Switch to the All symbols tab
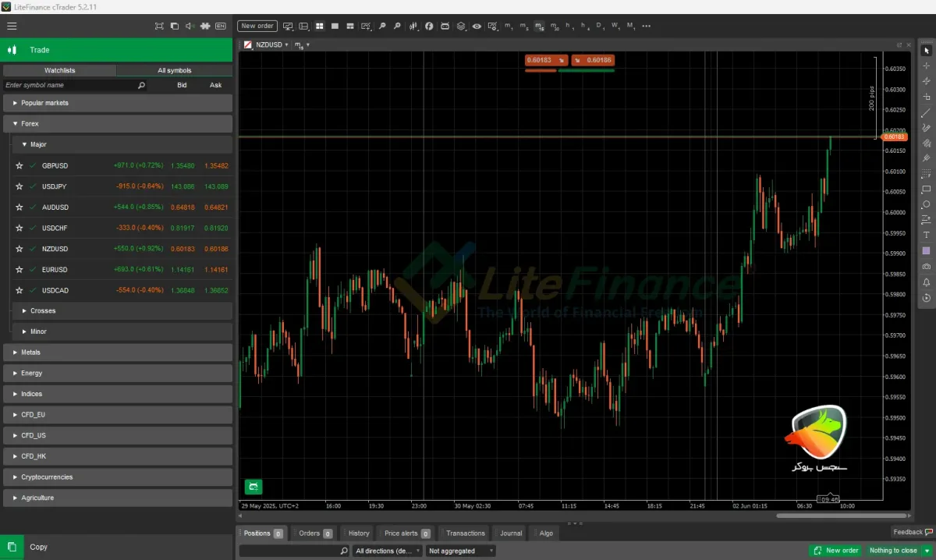Screen dimensions: 936x560 click(x=175, y=70)
